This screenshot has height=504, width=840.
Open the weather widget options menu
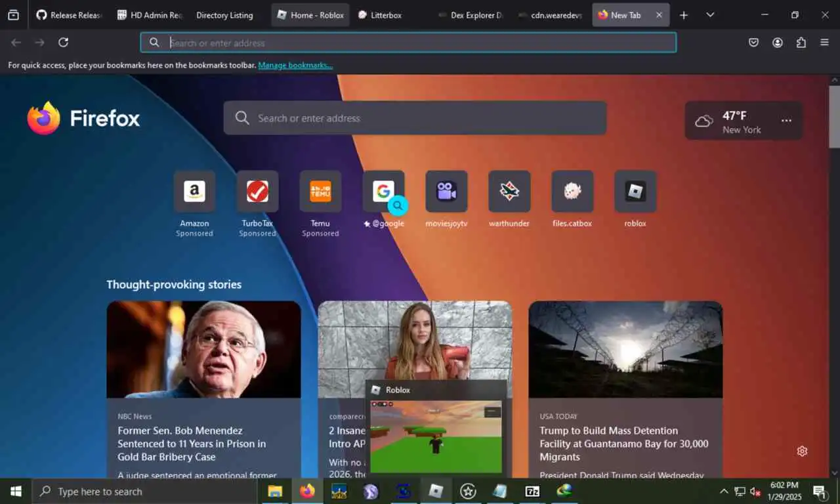[x=786, y=121]
